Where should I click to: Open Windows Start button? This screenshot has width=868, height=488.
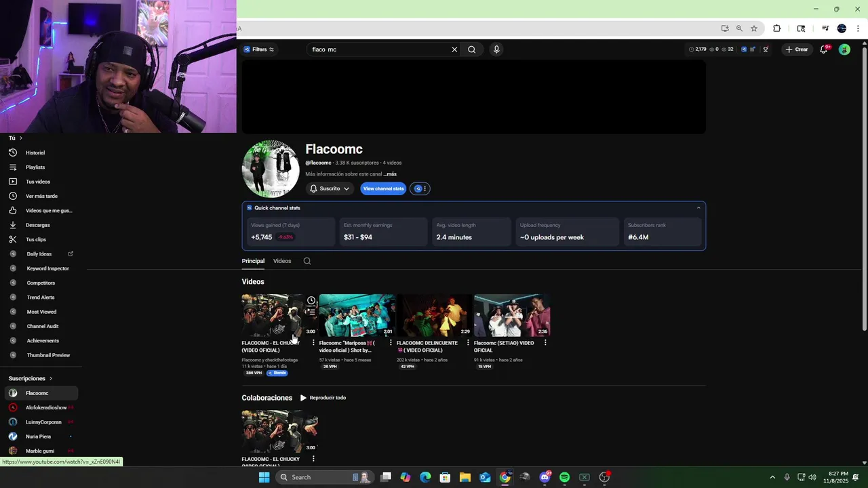[x=264, y=477]
